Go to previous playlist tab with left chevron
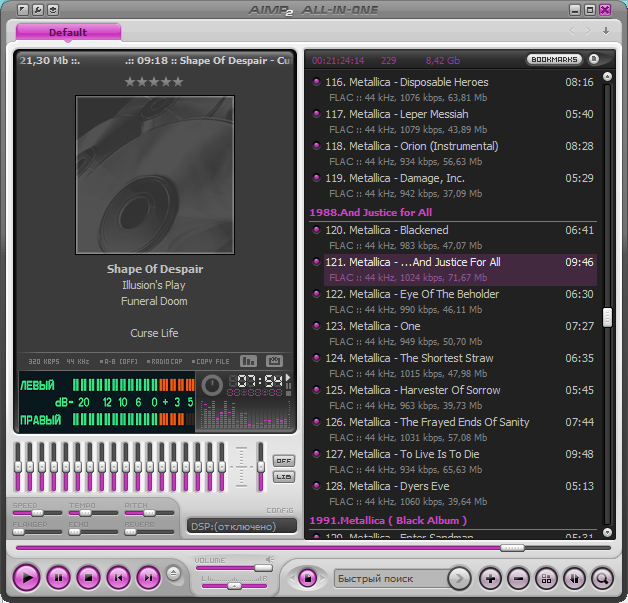The image size is (628, 603). coord(572,31)
